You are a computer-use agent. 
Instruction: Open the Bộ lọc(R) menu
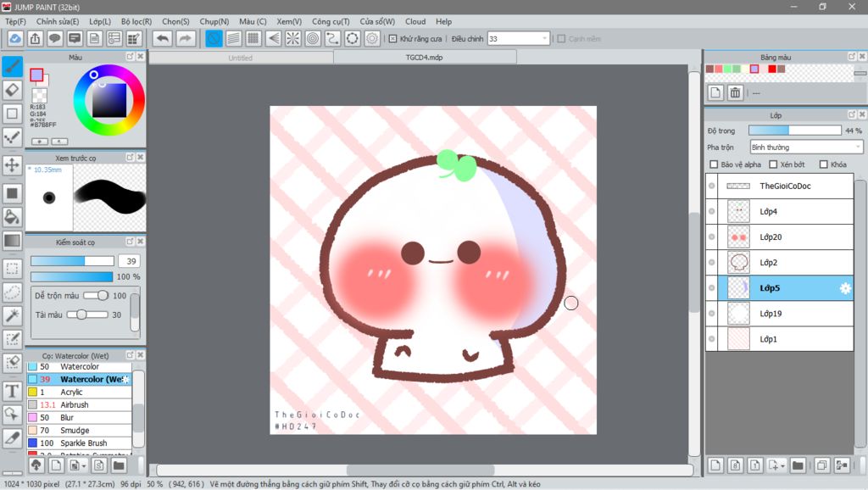(x=136, y=21)
